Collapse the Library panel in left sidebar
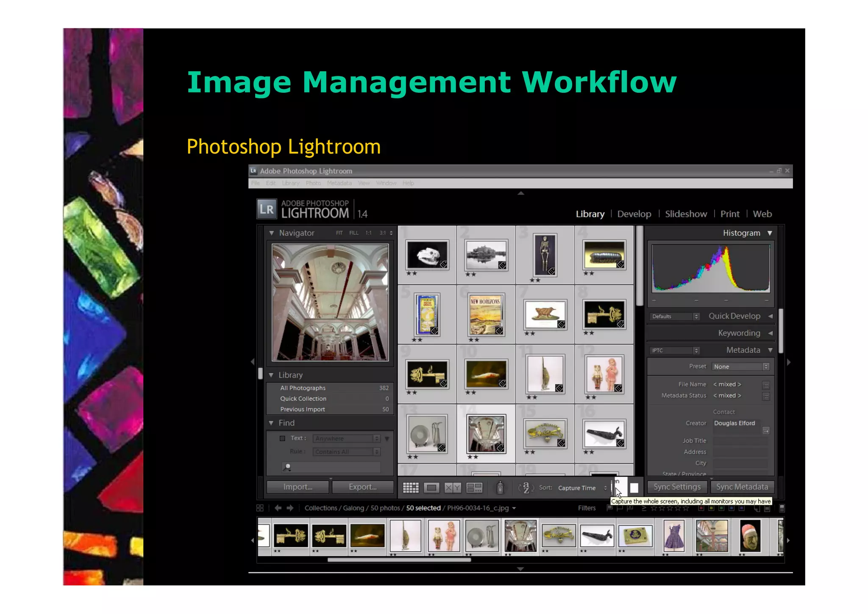868x614 pixels. [271, 375]
